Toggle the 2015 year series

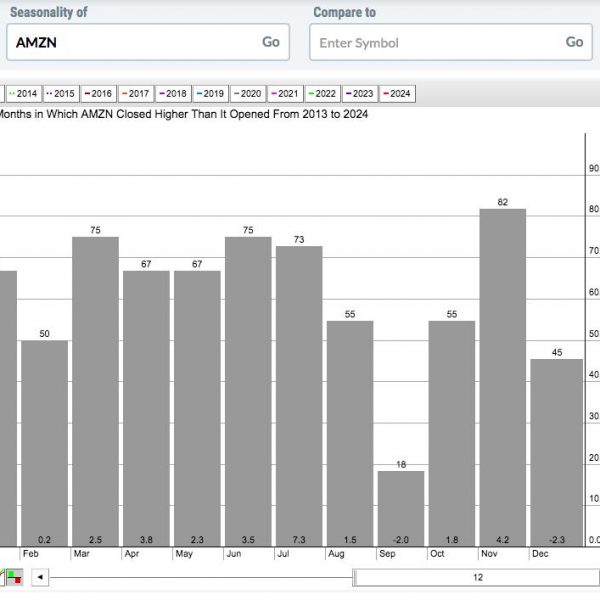[x=61, y=94]
